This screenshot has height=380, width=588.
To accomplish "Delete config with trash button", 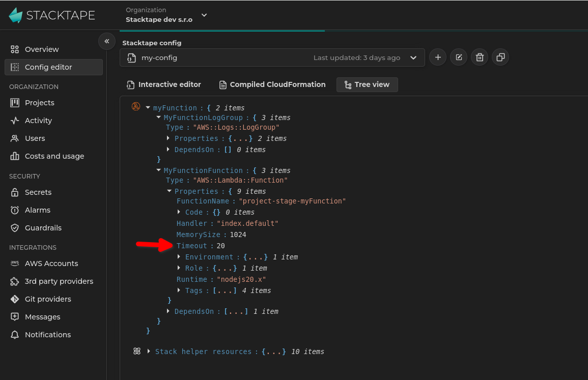I will [480, 57].
